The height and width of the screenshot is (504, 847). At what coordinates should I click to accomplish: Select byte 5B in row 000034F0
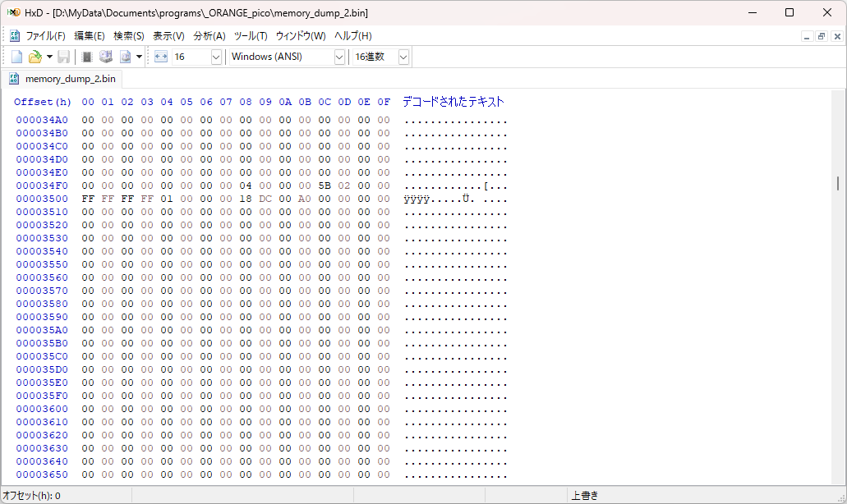(325, 186)
